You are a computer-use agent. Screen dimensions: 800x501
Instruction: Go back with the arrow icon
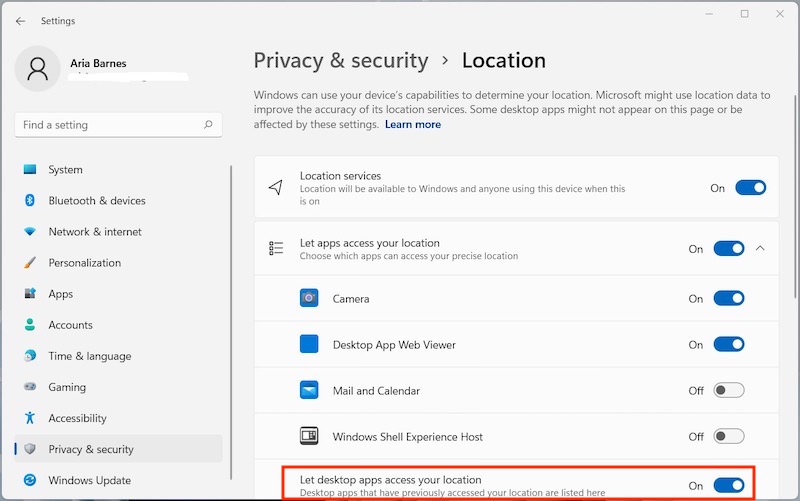(x=20, y=21)
